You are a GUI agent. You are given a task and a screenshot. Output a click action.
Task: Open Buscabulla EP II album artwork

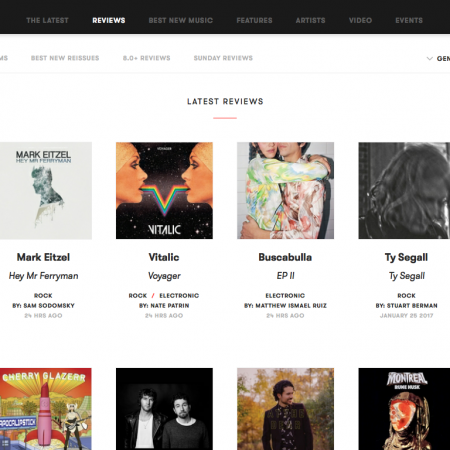(x=285, y=191)
